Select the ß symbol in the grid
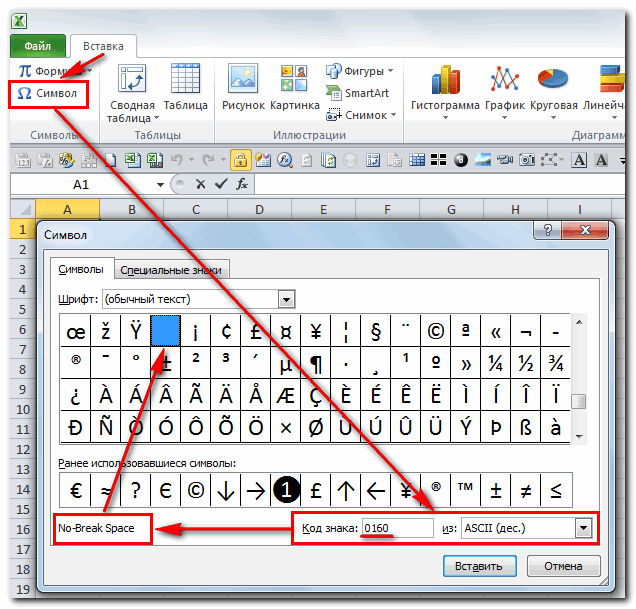This screenshot has width=636, height=609. (x=526, y=427)
